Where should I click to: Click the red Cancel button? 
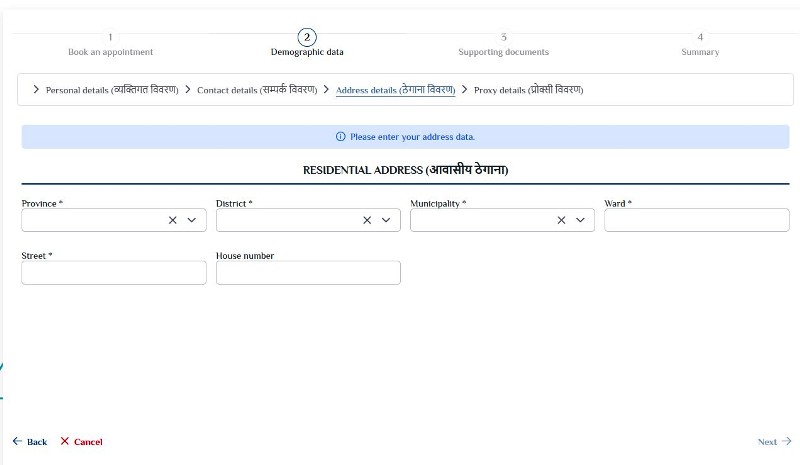tap(81, 442)
